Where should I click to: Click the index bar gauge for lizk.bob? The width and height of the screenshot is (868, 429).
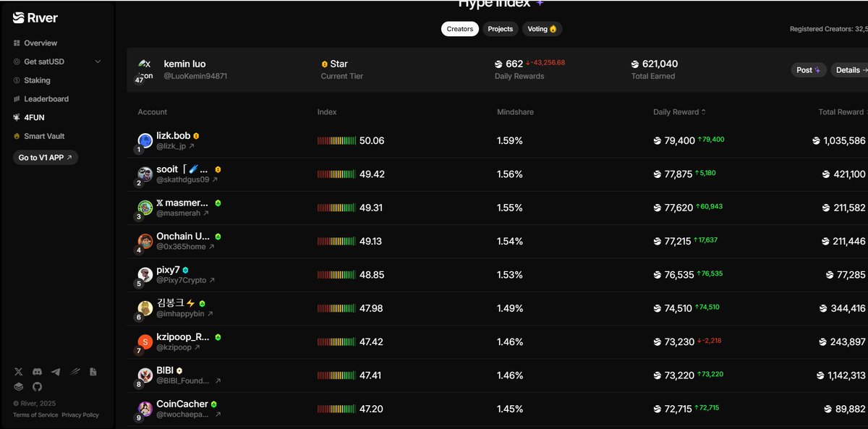point(336,140)
